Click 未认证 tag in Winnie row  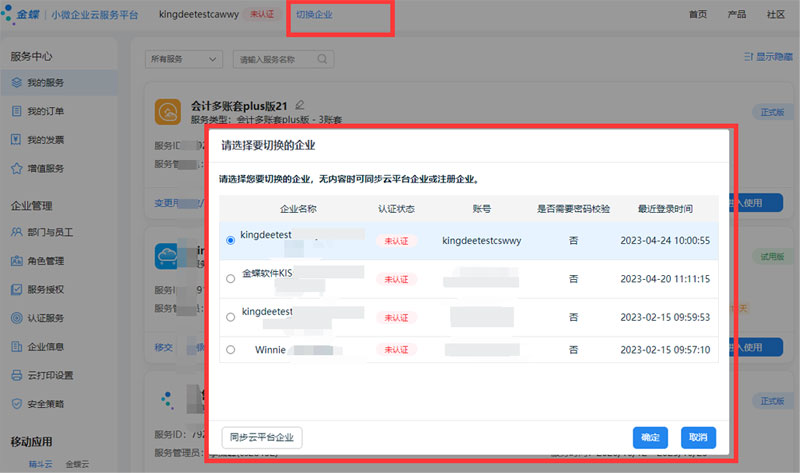coord(396,350)
